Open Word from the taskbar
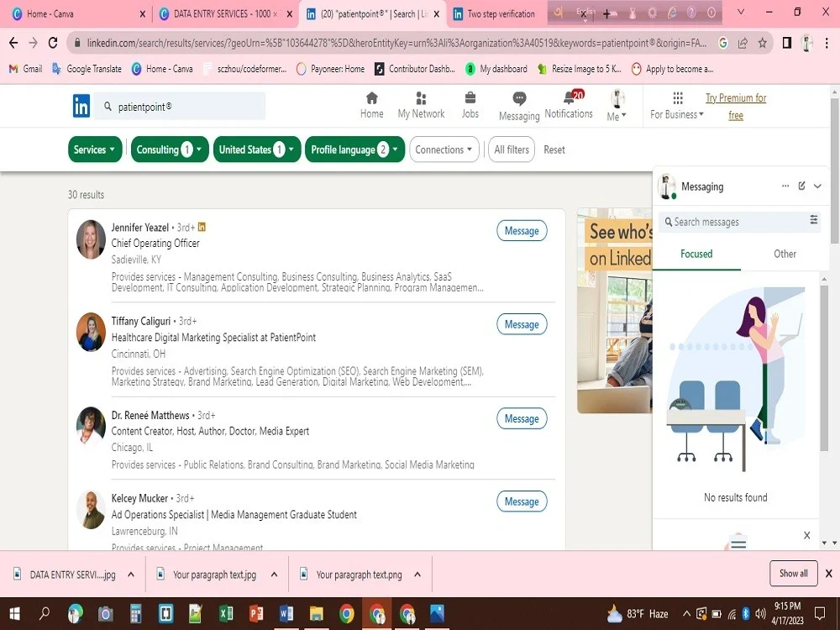Image resolution: width=840 pixels, height=630 pixels. pyautogui.click(x=286, y=613)
